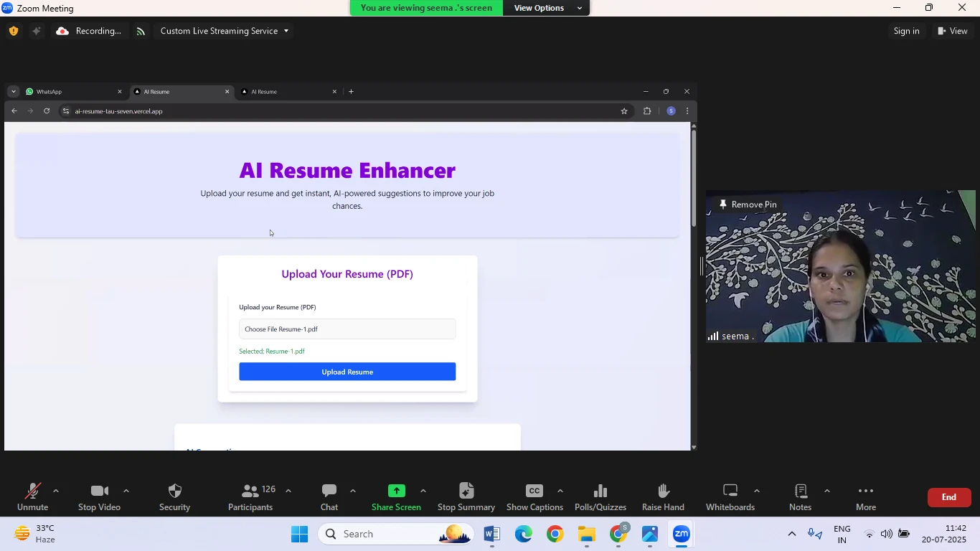
Task: Open the Participants panel
Action: (x=250, y=491)
